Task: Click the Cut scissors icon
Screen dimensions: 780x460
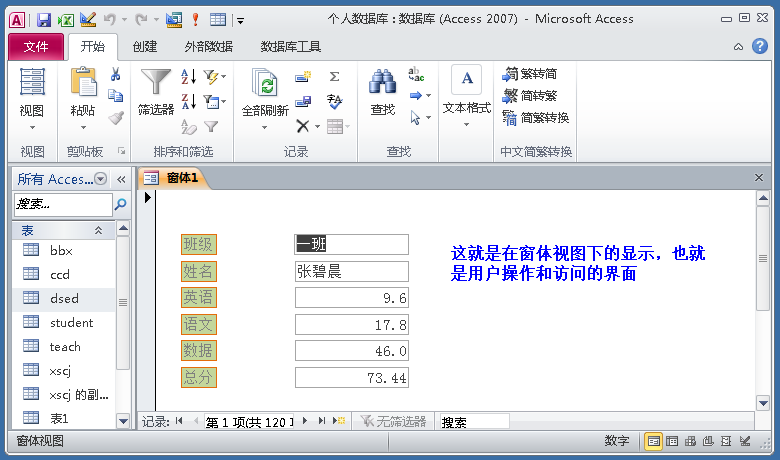Action: tap(115, 74)
